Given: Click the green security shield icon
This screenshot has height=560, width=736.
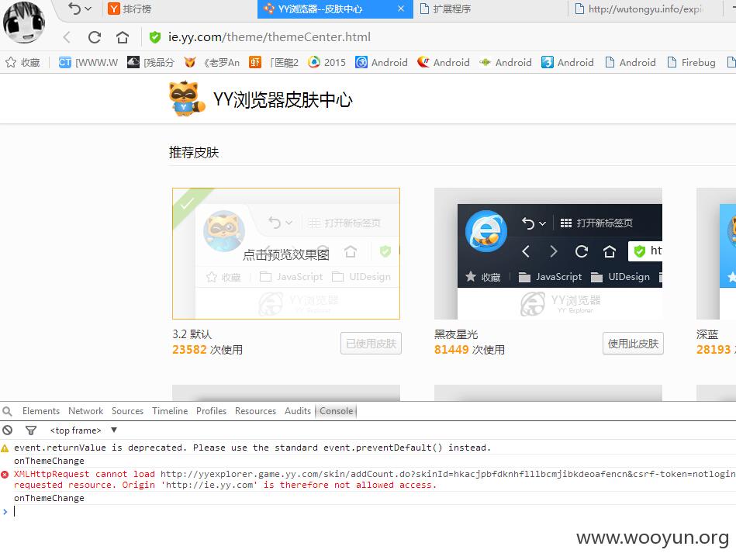Looking at the screenshot, I should (155, 37).
